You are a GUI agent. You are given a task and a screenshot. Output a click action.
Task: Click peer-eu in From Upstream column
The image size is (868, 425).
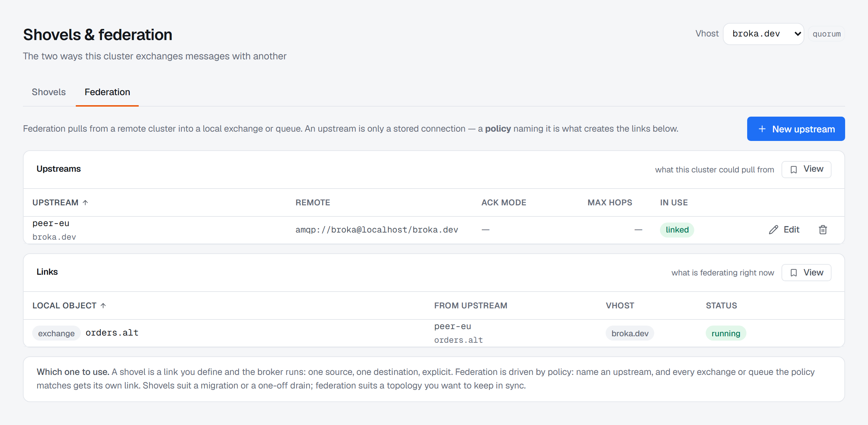coord(453,326)
